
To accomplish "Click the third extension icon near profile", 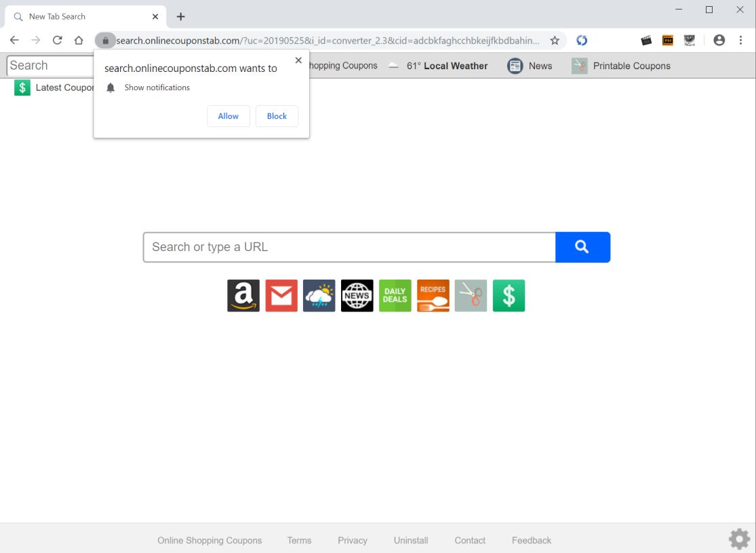I will click(x=690, y=41).
